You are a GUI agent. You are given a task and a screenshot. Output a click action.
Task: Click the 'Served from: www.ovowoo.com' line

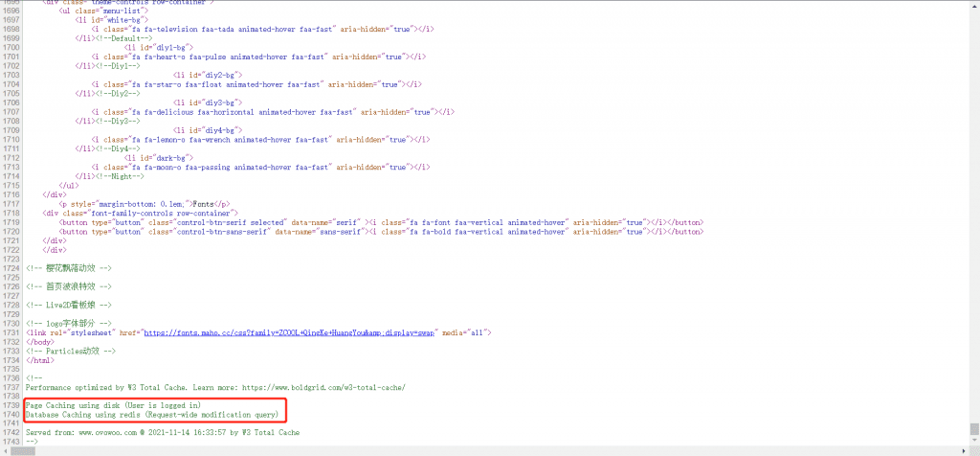tap(163, 432)
